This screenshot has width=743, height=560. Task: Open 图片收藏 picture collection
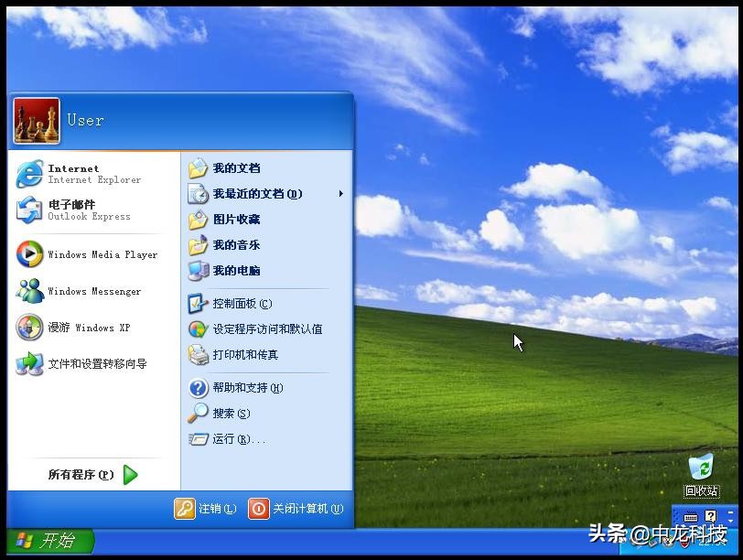[x=236, y=220]
